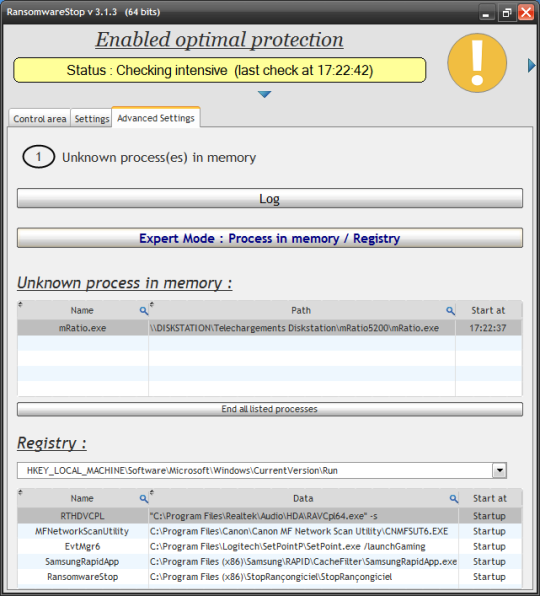This screenshot has width=540, height=596.
Task: Select the SamsungRapidApp registry entry
Action: click(x=82, y=562)
